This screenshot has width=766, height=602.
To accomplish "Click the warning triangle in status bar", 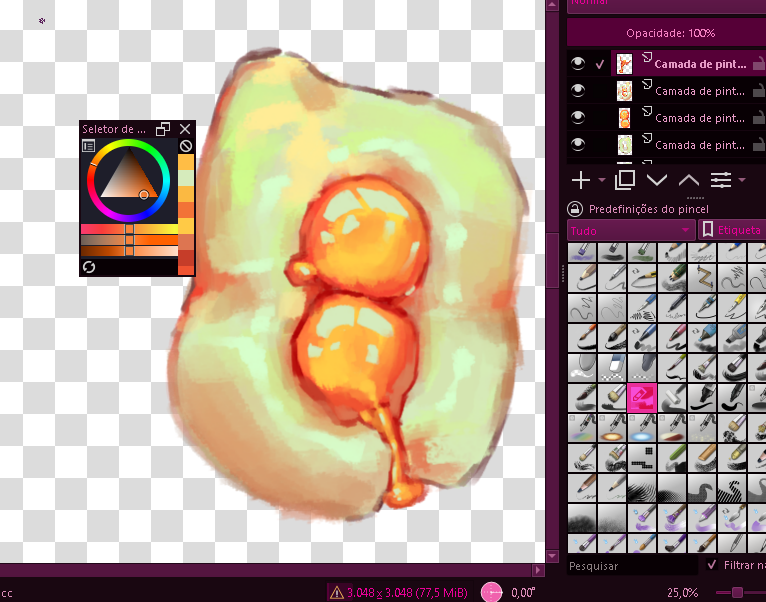I will (337, 593).
